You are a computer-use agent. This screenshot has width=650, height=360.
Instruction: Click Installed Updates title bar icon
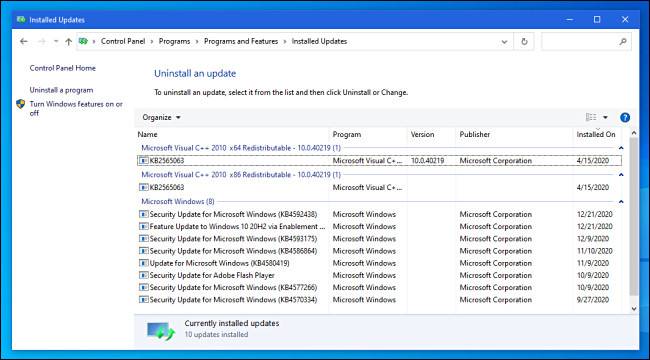coord(21,19)
